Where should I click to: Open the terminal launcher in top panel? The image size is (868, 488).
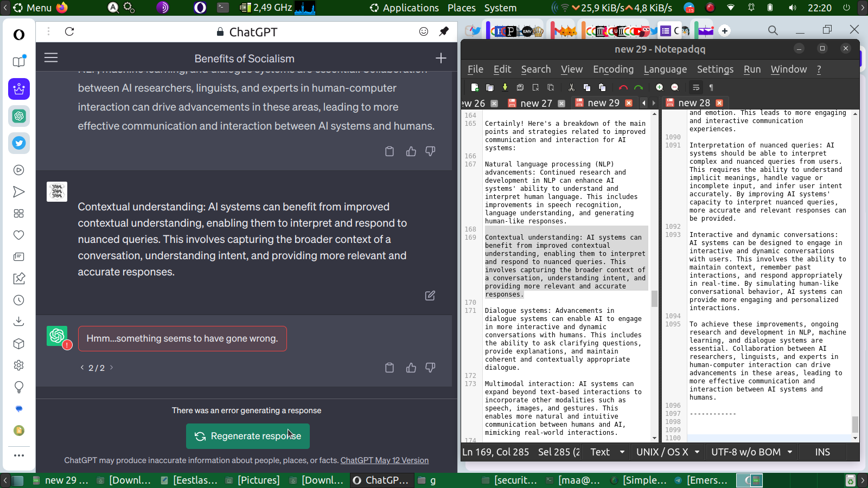pyautogui.click(x=223, y=8)
